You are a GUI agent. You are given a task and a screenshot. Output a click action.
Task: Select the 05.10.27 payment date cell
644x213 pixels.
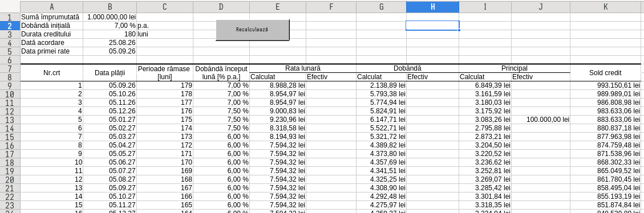tap(110, 196)
